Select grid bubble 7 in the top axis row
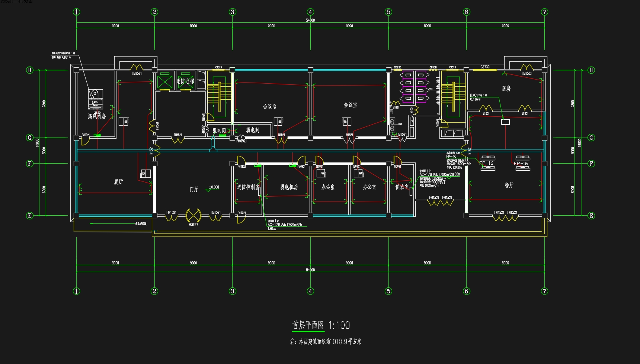The width and height of the screenshot is (640, 364). point(544,12)
